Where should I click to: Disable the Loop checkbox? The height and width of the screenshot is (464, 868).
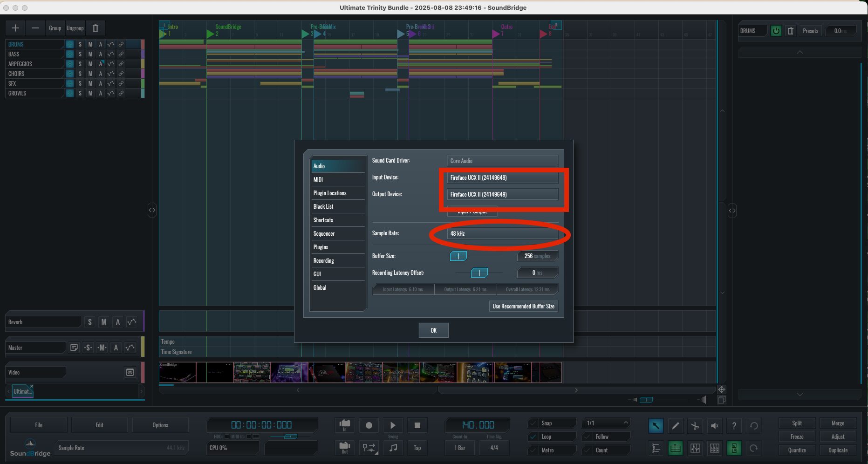pyautogui.click(x=533, y=437)
